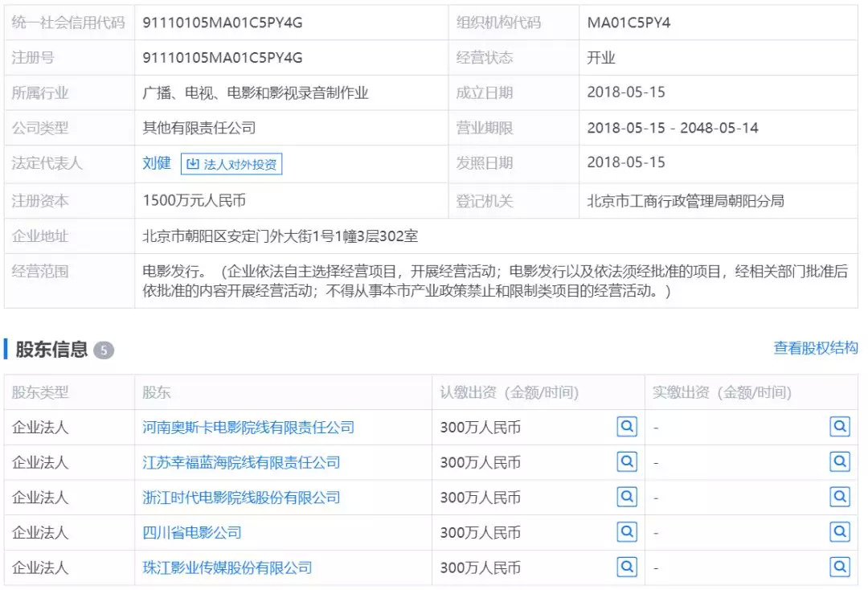
Task: Click 成立日期 value 2018-05-15
Action: click(626, 92)
